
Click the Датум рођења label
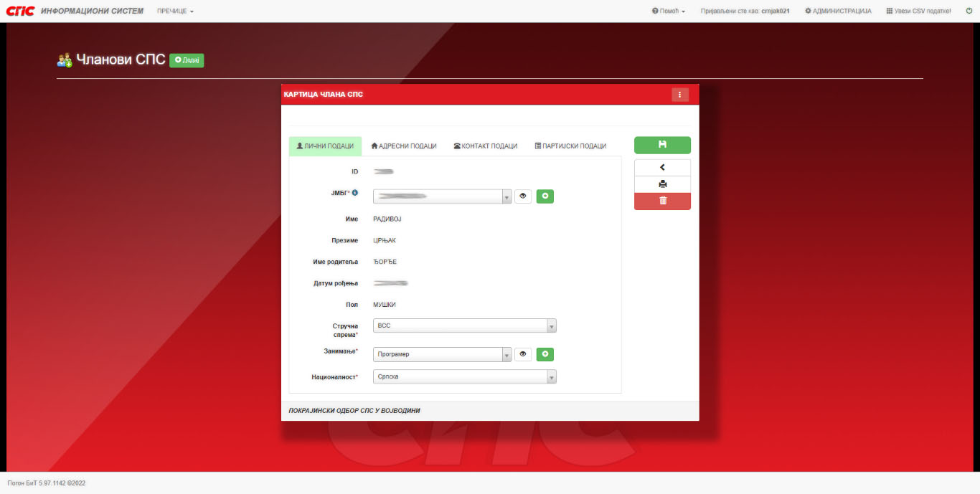(336, 283)
